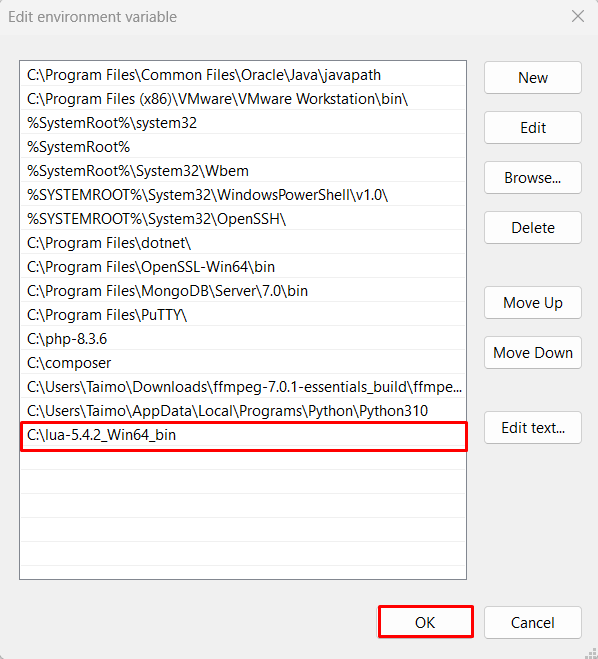The width and height of the screenshot is (598, 659).
Task: Open the Browse... folder picker
Action: [x=532, y=178]
